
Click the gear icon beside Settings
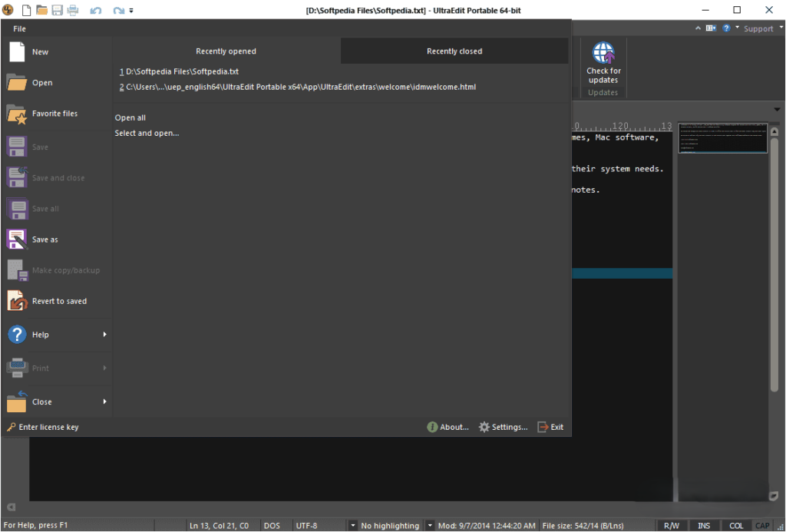coord(484,427)
